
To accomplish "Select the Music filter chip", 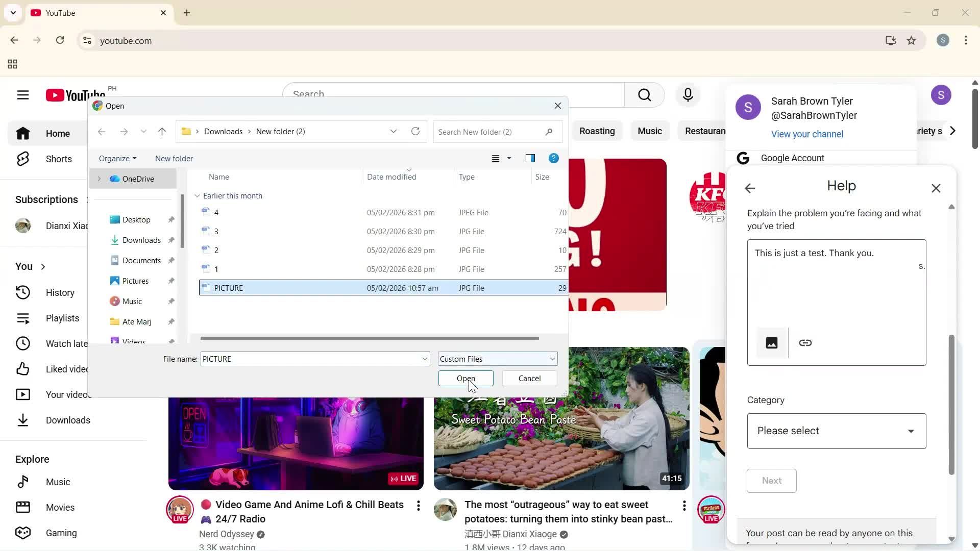I will (650, 131).
